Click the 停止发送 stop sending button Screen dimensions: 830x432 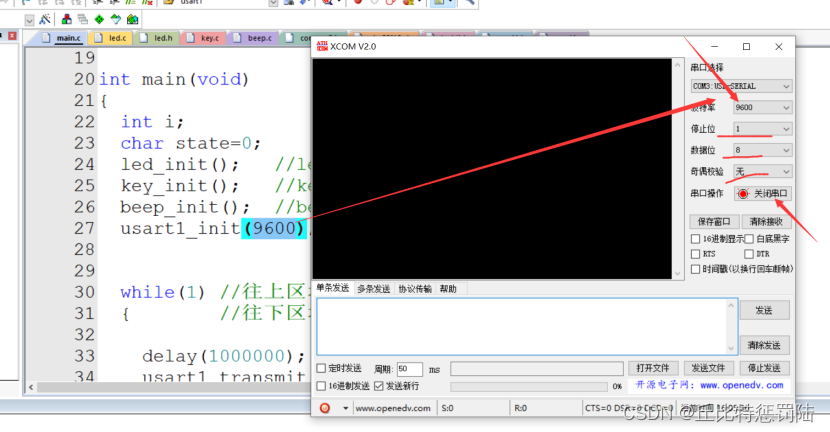coord(764,368)
